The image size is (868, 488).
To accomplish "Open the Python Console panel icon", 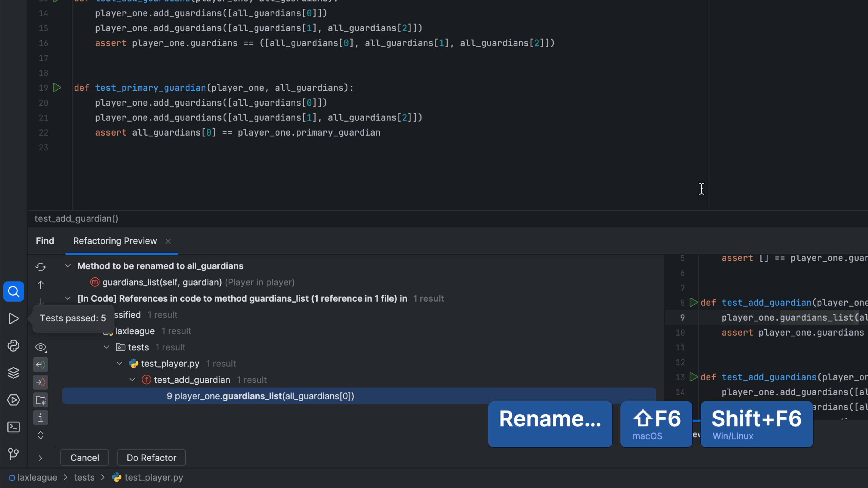I will (x=14, y=346).
